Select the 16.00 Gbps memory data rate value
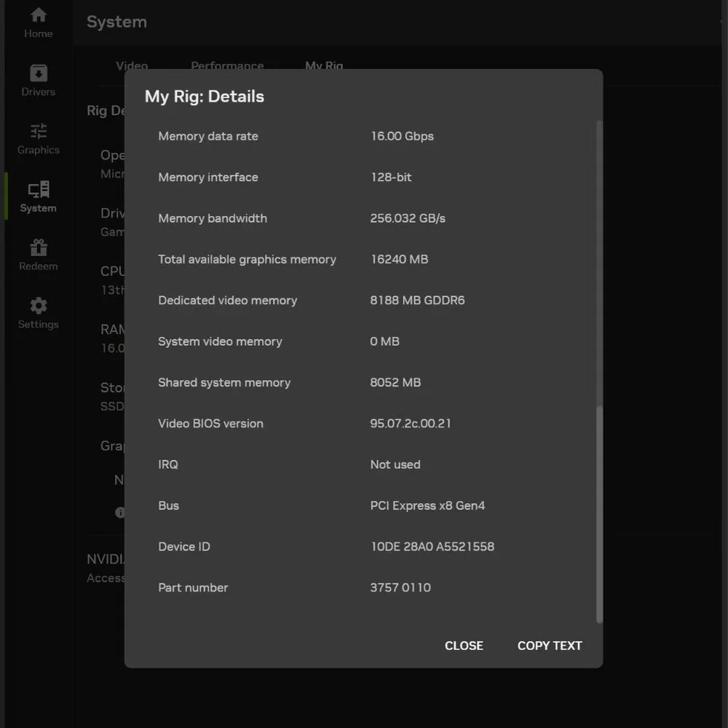This screenshot has width=728, height=728. [x=402, y=136]
